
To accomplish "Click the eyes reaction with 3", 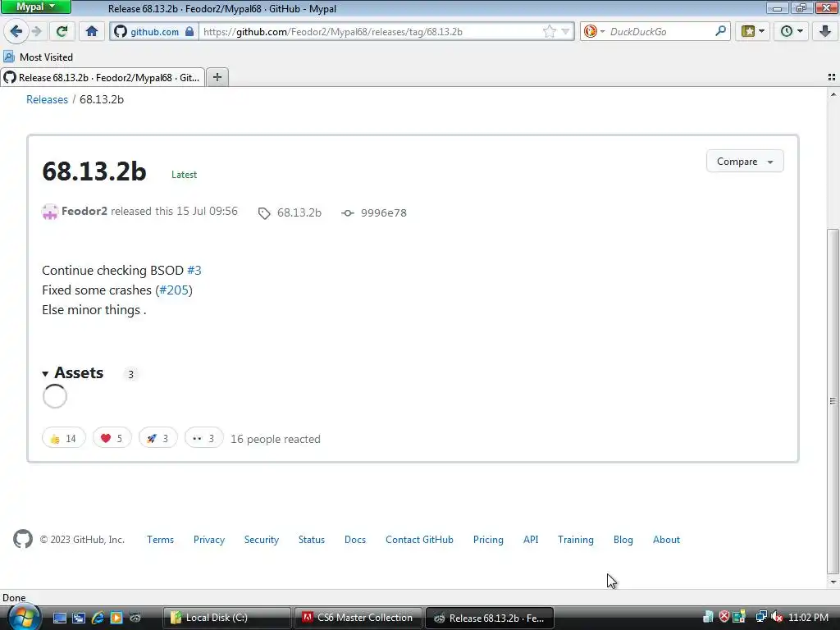I will [x=203, y=438].
